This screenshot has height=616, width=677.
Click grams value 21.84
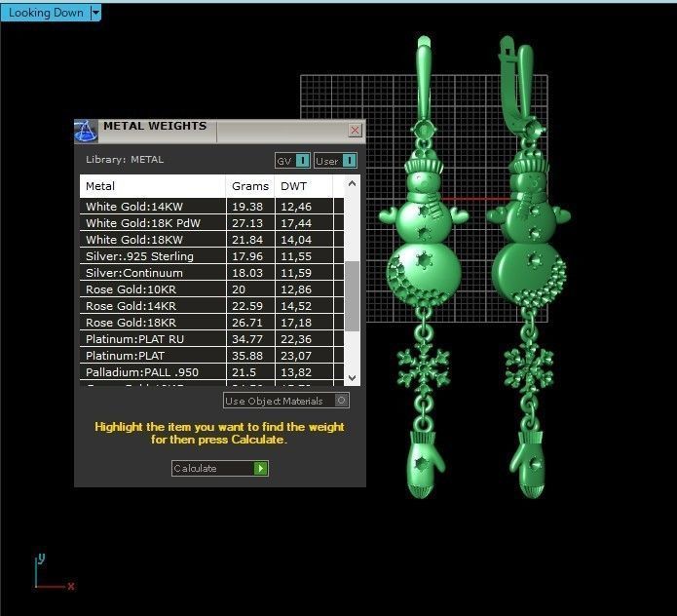tap(247, 240)
